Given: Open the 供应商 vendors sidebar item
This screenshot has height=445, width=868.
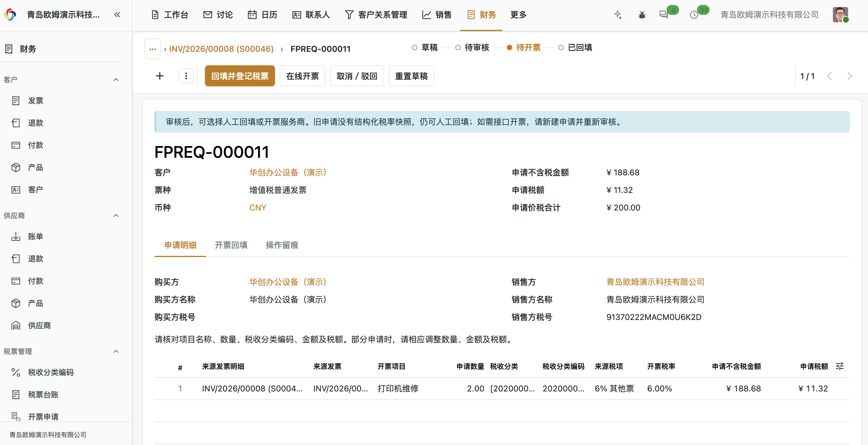Looking at the screenshot, I should pyautogui.click(x=39, y=325).
